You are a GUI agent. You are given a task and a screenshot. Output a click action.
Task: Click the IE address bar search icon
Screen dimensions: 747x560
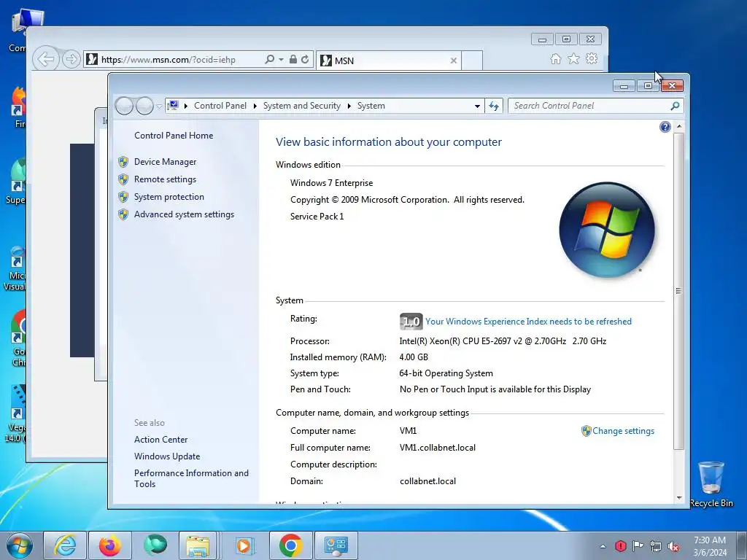click(x=270, y=60)
